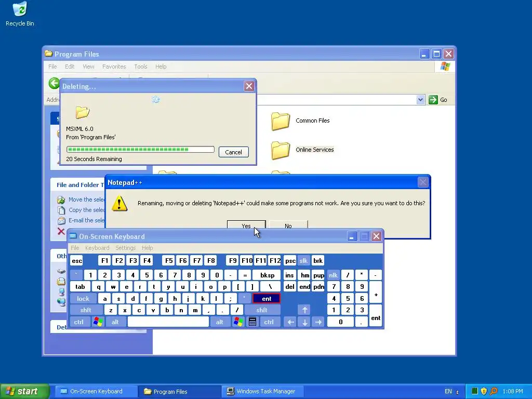532x399 pixels.
Task: Click the 1:08 PM clock
Action: [x=513, y=391]
